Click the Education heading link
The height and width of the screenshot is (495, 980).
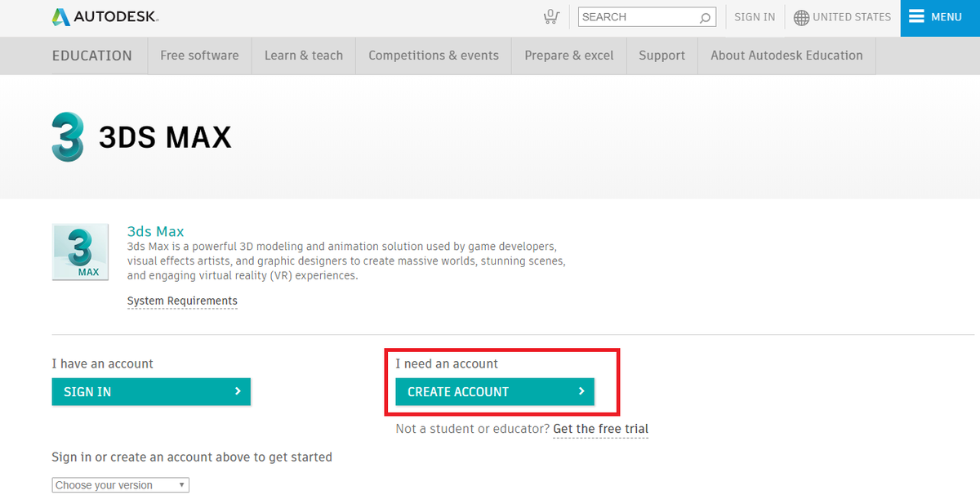tap(91, 56)
